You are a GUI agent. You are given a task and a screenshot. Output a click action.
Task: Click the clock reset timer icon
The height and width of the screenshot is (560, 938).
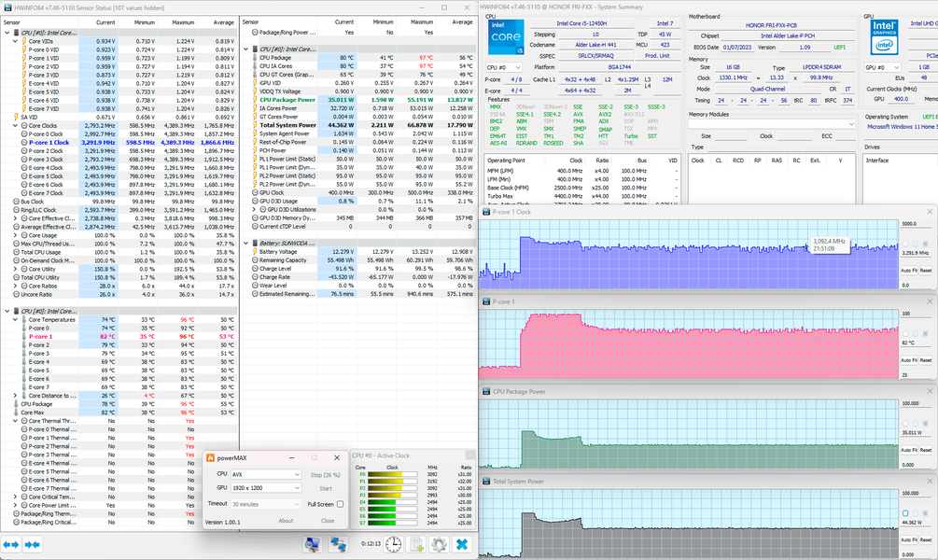[394, 544]
